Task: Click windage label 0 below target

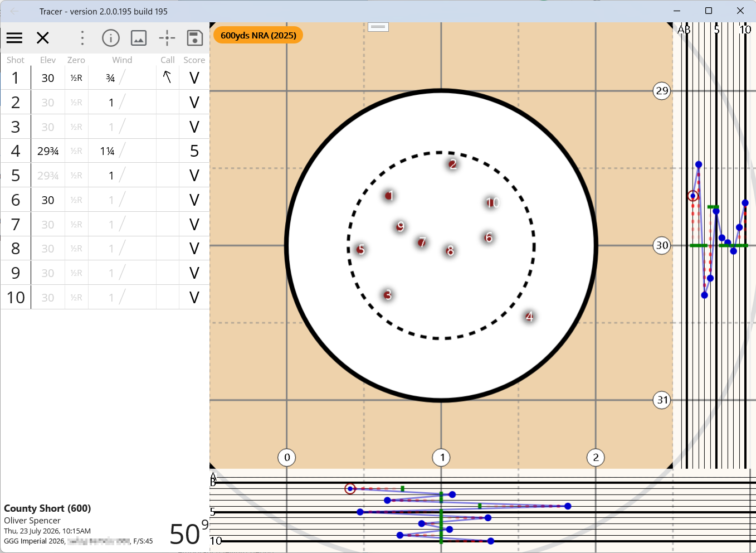Action: (x=287, y=458)
